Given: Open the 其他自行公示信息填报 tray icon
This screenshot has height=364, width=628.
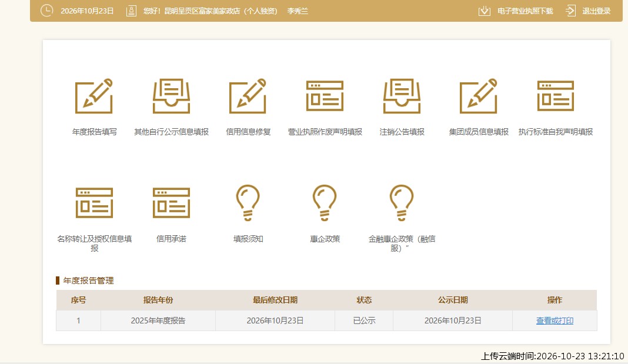Looking at the screenshot, I should click(x=172, y=96).
